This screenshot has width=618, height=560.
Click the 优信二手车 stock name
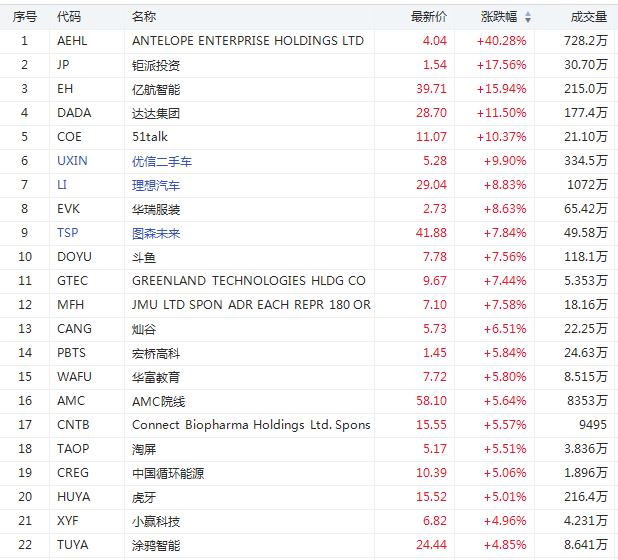[x=162, y=161]
